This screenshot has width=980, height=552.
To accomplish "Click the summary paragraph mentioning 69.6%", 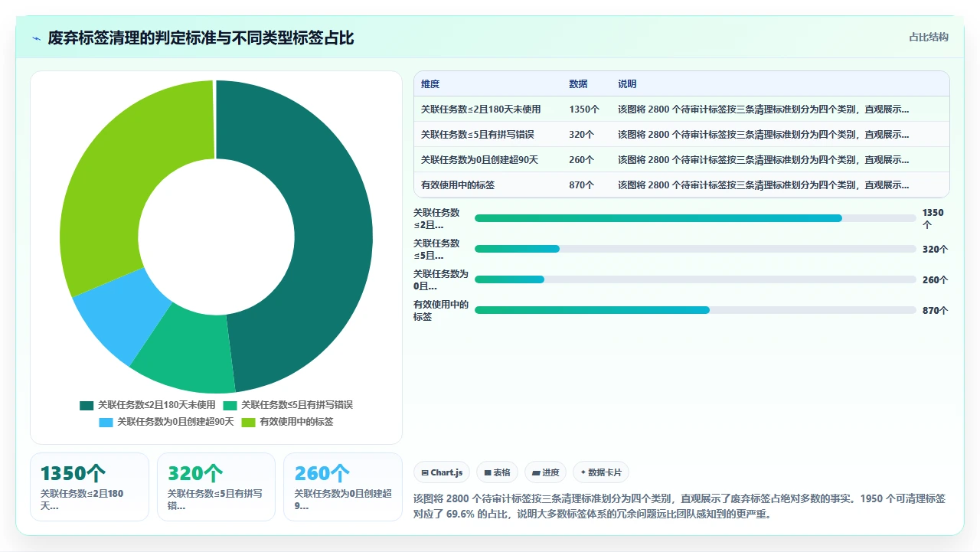I will pos(680,506).
